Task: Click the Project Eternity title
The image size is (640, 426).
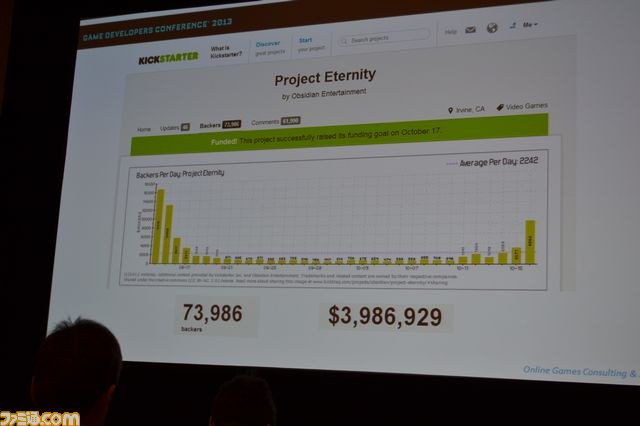Action: [x=325, y=77]
